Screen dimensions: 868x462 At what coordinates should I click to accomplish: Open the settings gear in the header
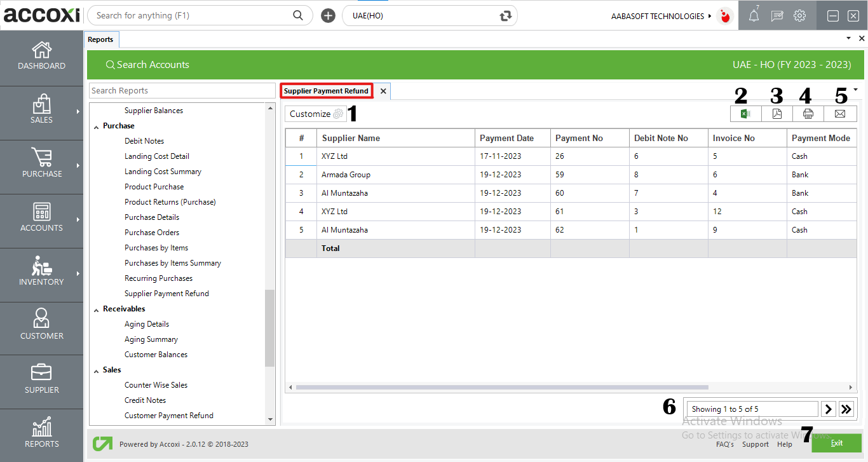(799, 15)
